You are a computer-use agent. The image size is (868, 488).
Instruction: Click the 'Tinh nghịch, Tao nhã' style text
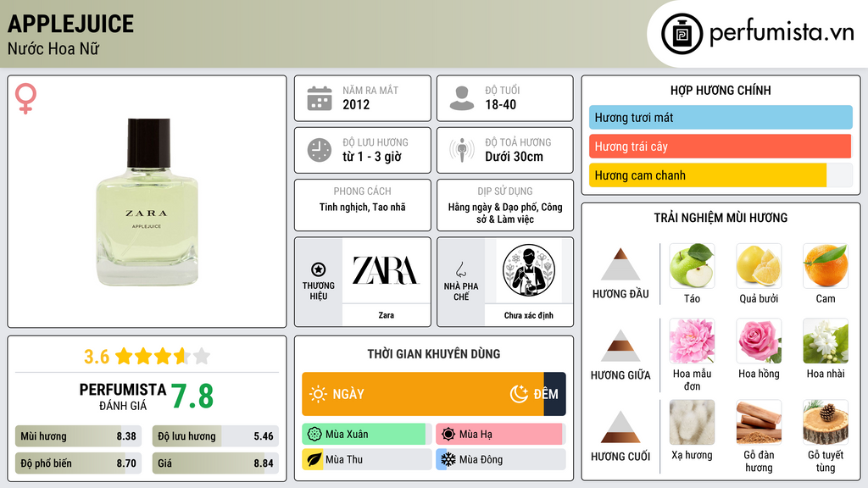(x=363, y=208)
